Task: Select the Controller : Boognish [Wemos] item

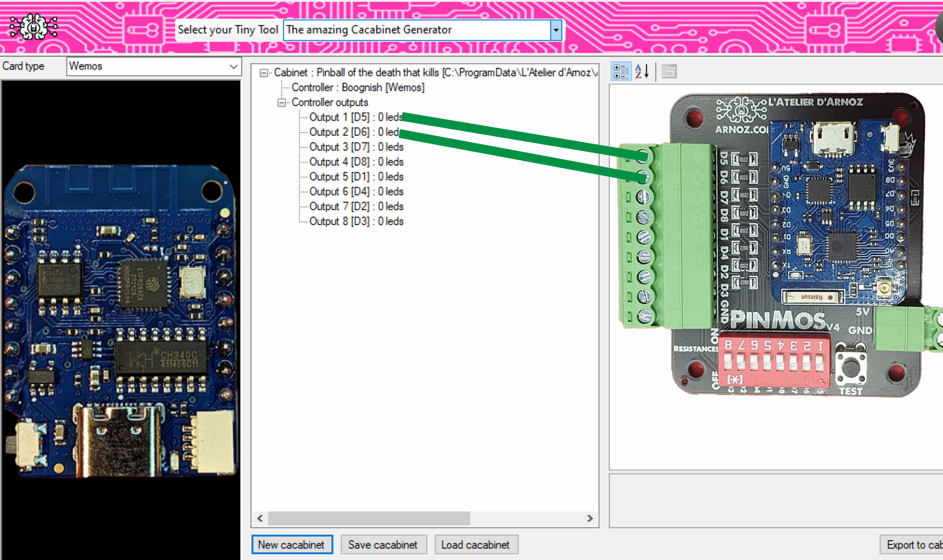Action: click(x=357, y=87)
